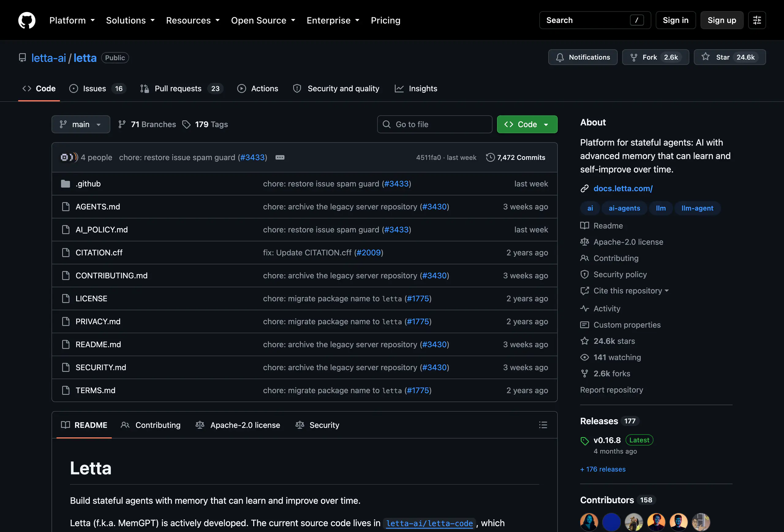
Task: Click the Pricing link
Action: tap(386, 20)
